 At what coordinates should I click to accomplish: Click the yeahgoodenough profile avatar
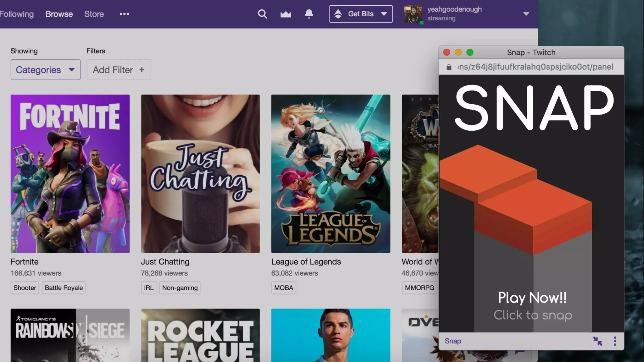click(413, 14)
